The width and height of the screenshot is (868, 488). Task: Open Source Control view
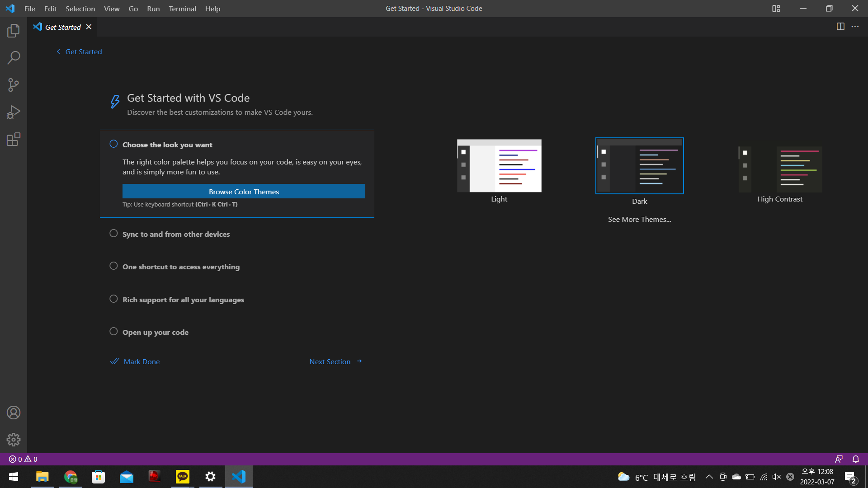coord(14,85)
